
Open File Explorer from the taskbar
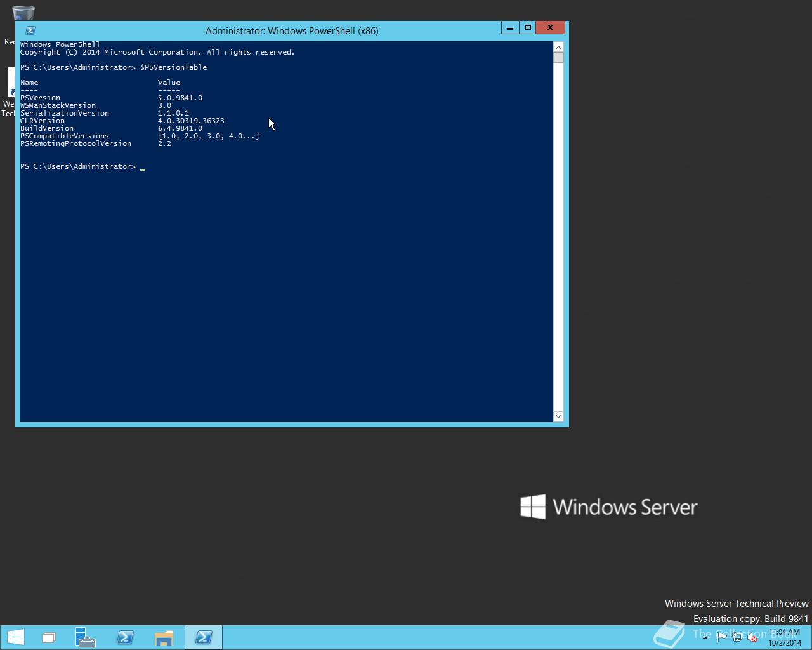click(x=164, y=637)
